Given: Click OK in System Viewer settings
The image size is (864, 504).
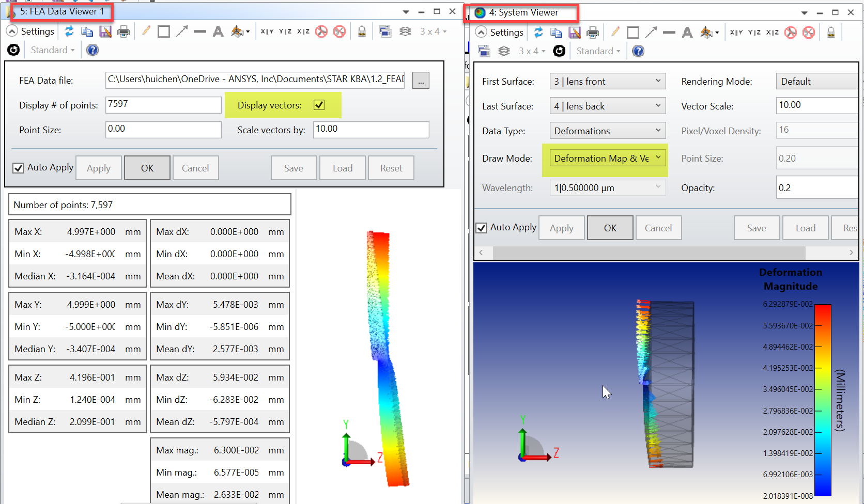Looking at the screenshot, I should tap(610, 228).
